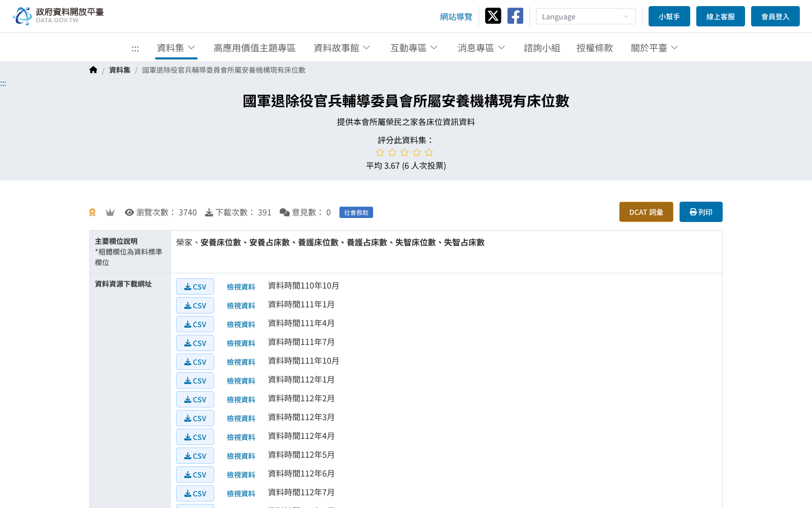Click the 線上客服 button

point(721,16)
